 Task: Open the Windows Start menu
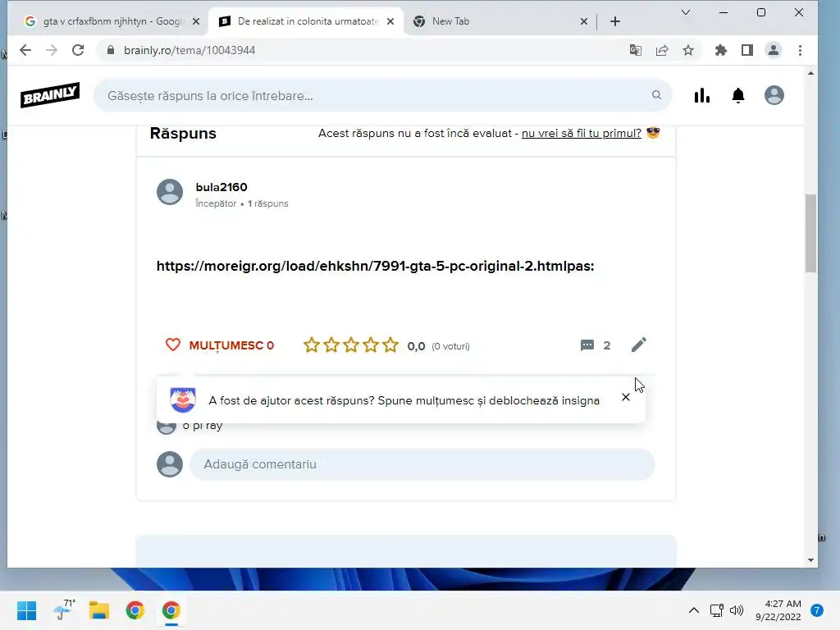point(26,610)
